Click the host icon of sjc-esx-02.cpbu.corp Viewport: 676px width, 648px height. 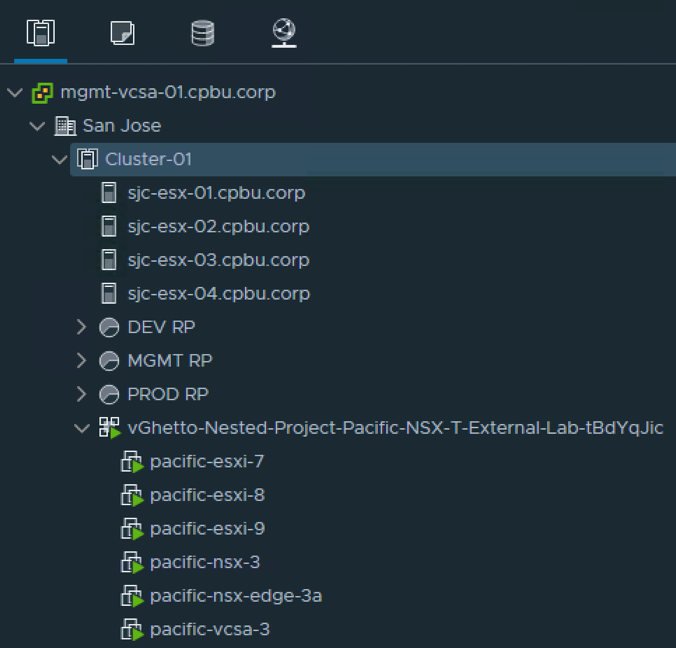[x=109, y=226]
